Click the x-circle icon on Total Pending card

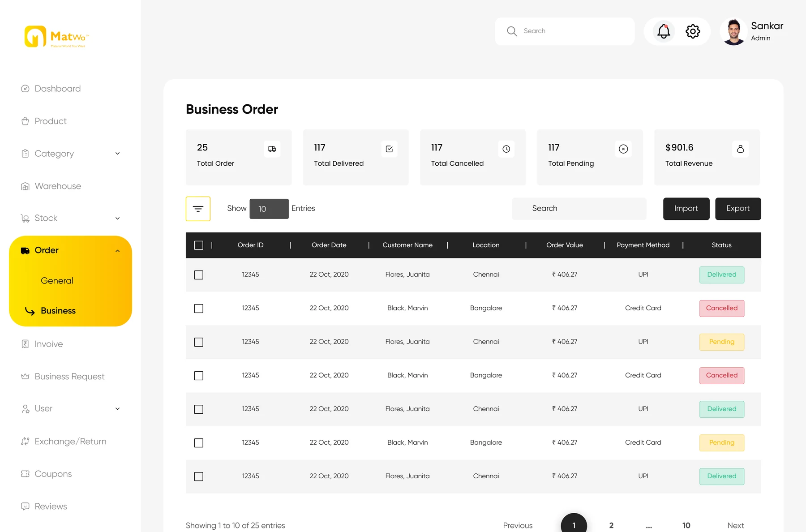tap(623, 149)
